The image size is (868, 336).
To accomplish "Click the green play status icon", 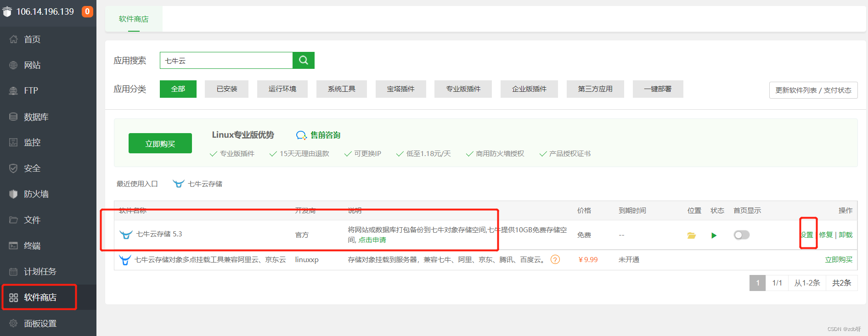I will click(x=714, y=235).
